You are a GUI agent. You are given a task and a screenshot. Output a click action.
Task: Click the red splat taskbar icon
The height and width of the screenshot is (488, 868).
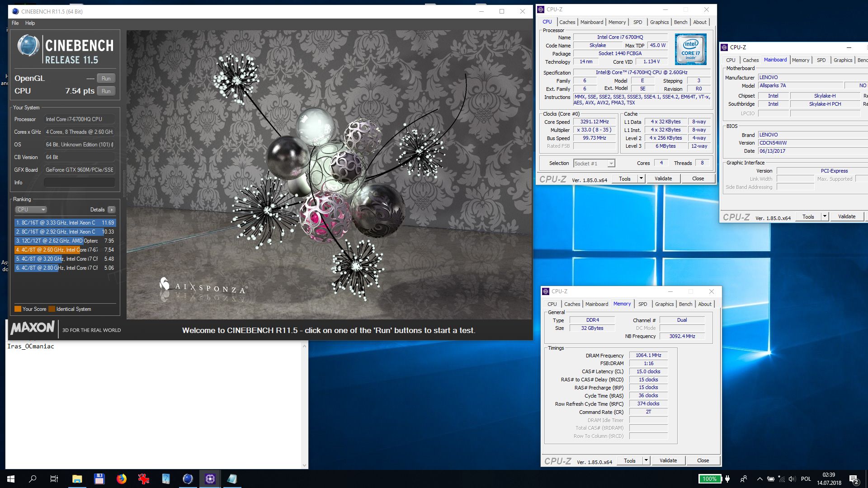[143, 479]
